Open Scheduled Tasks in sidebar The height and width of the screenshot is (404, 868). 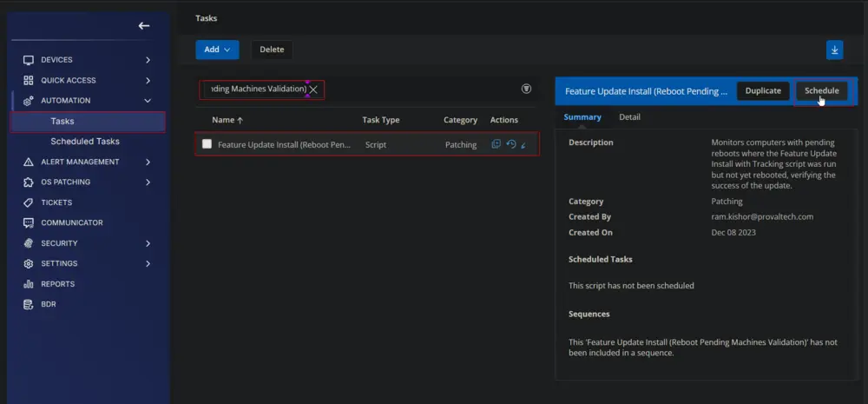coord(85,142)
